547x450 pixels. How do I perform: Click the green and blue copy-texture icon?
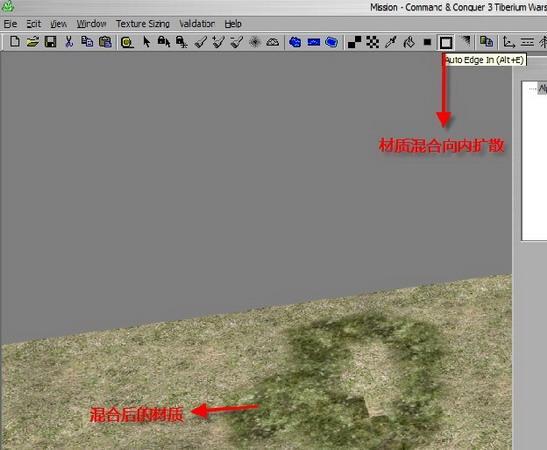487,42
